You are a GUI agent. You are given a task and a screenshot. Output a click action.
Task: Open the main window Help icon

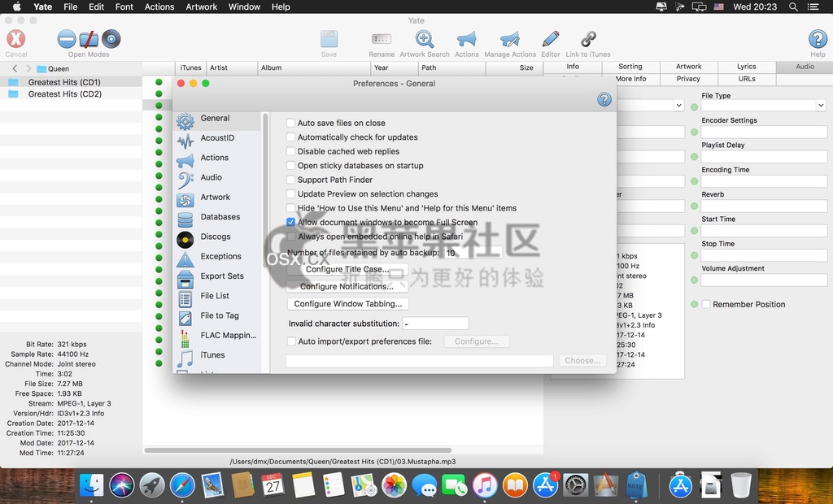click(818, 39)
